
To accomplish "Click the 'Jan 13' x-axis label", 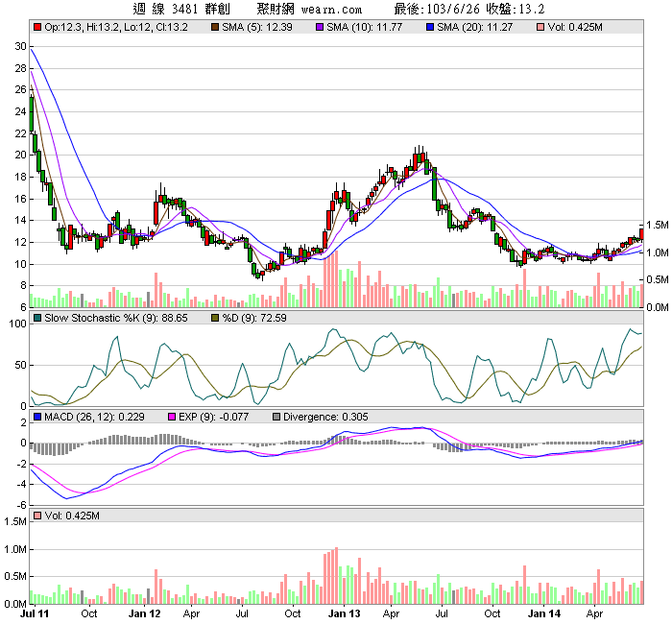I will click(344, 613).
